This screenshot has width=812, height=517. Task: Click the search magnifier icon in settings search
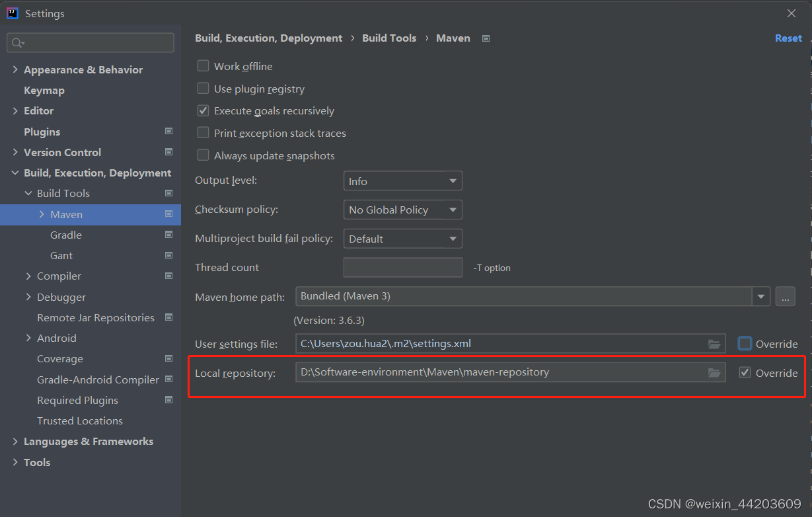17,43
